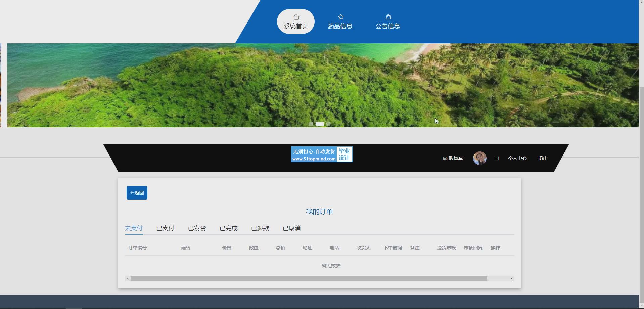The image size is (644, 309).
Task: Open the 公告信息 announcements page
Action: coord(388,21)
